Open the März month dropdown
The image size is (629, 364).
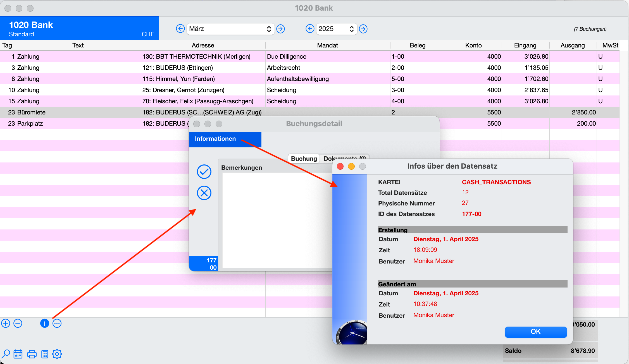point(230,29)
